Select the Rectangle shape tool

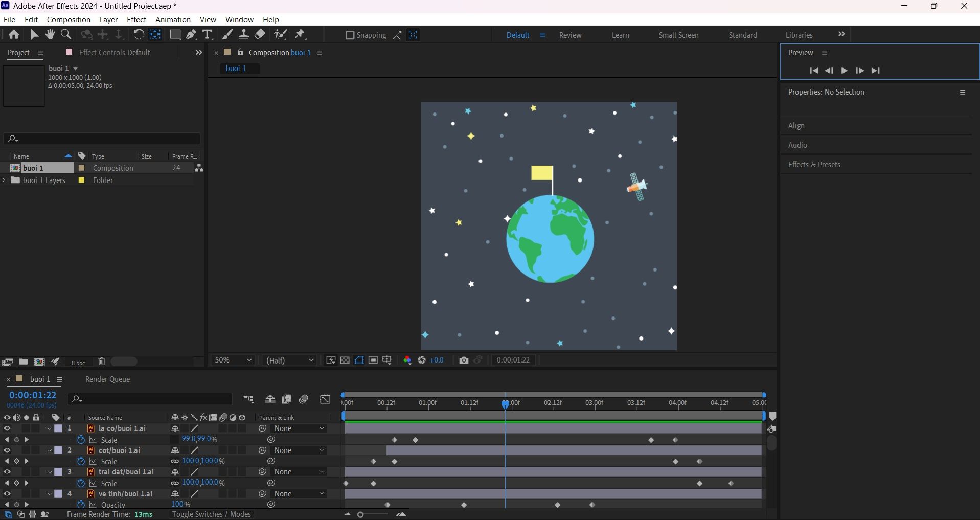pos(175,34)
